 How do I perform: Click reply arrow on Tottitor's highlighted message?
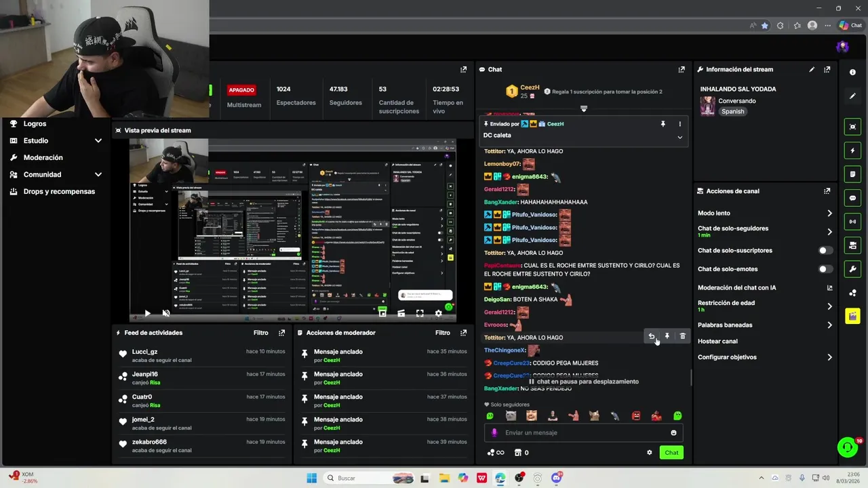click(652, 336)
